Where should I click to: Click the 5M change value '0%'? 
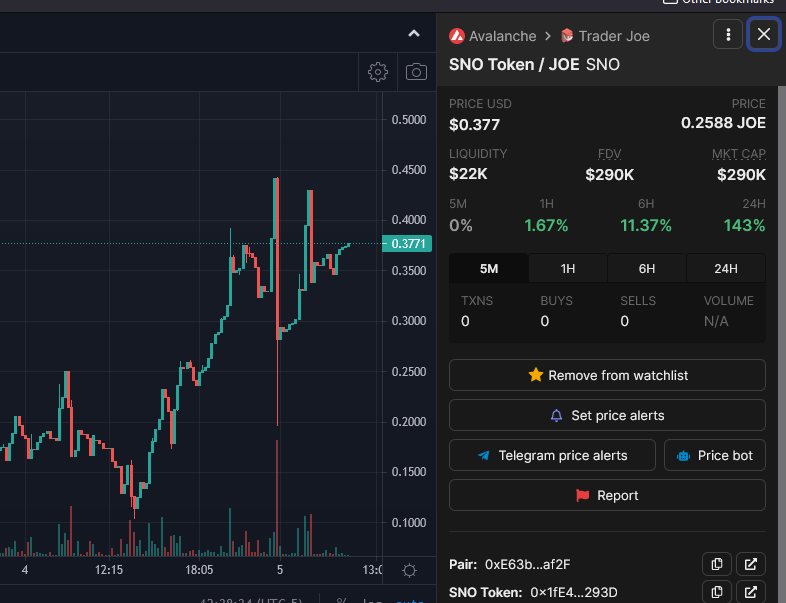[461, 226]
